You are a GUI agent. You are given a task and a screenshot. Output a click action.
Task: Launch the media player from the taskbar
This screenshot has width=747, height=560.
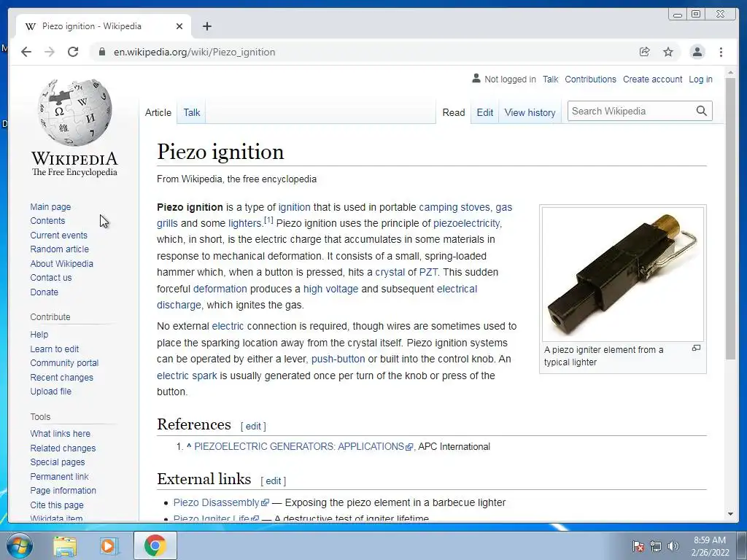coord(109,546)
